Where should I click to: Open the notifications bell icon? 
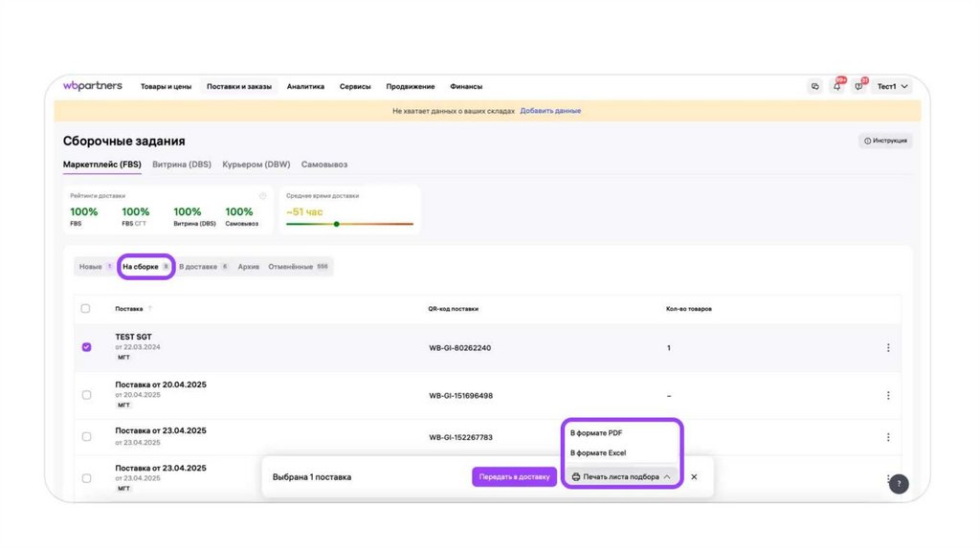coord(837,86)
